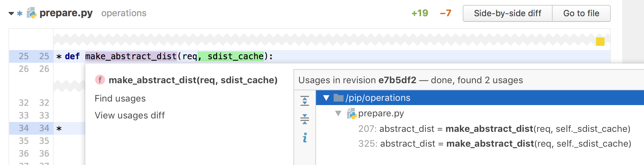
Task: Collapse the prepare.py file diff section
Action: click(x=11, y=13)
